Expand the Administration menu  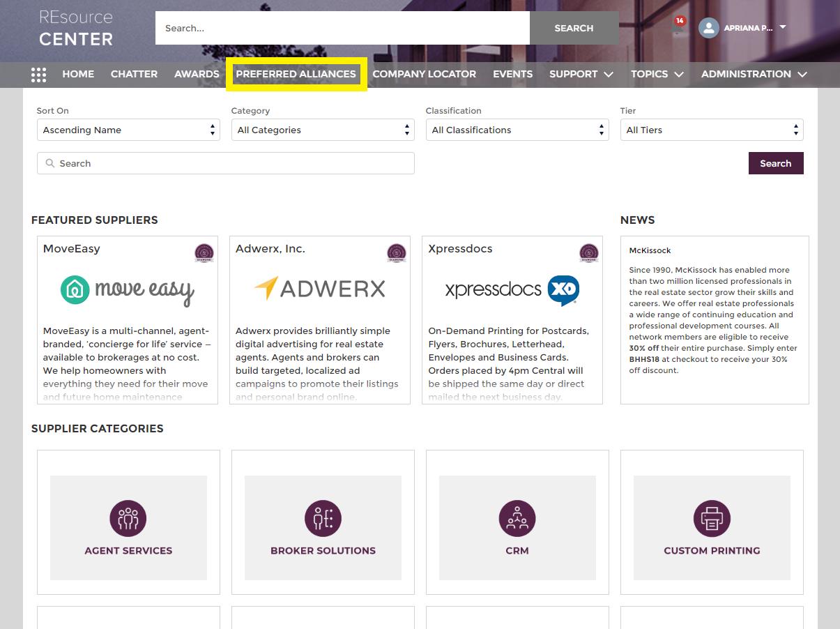pos(754,74)
